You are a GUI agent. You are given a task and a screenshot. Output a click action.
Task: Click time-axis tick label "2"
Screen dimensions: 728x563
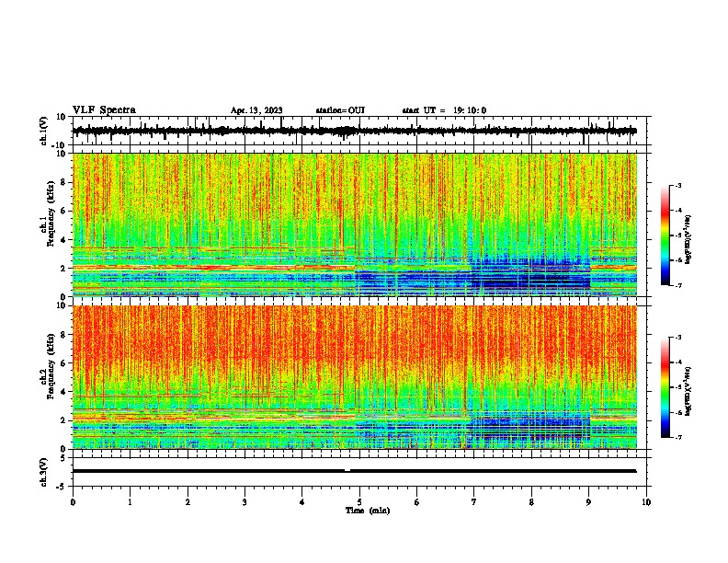pos(188,502)
